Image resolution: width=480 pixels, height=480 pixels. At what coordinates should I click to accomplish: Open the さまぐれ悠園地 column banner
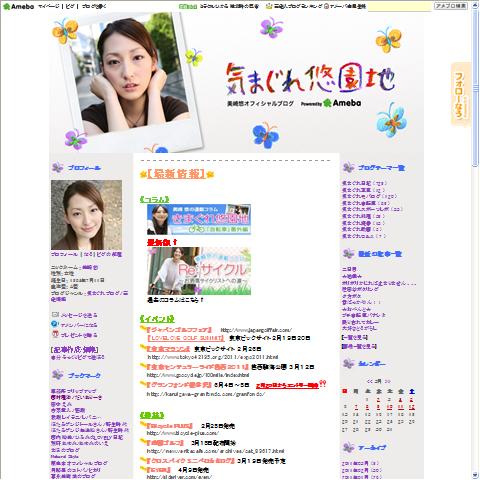(199, 219)
